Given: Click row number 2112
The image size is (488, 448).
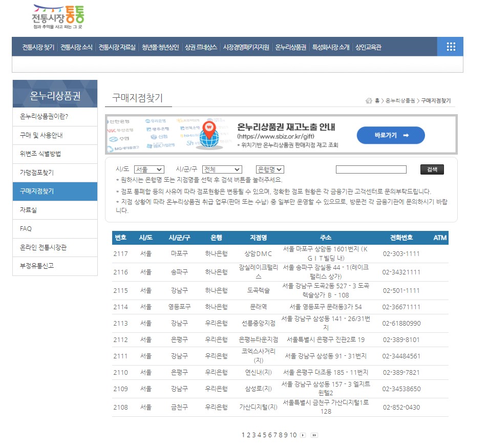Looking at the screenshot, I should 120,340.
